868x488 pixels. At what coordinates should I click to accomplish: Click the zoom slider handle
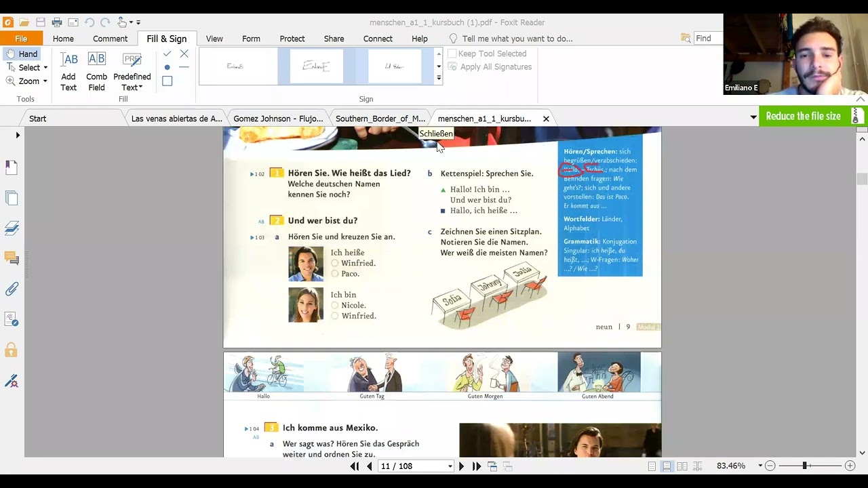point(804,466)
